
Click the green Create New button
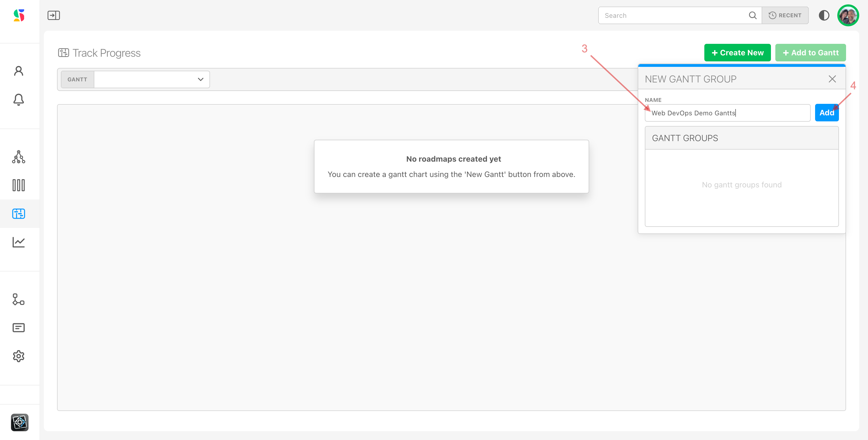click(x=737, y=53)
